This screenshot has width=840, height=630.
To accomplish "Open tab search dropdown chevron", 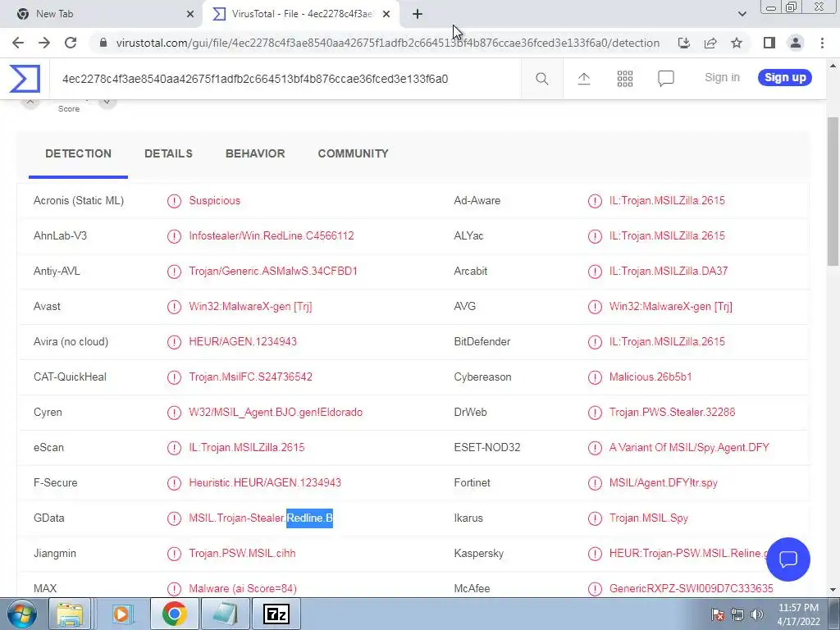I will point(742,14).
